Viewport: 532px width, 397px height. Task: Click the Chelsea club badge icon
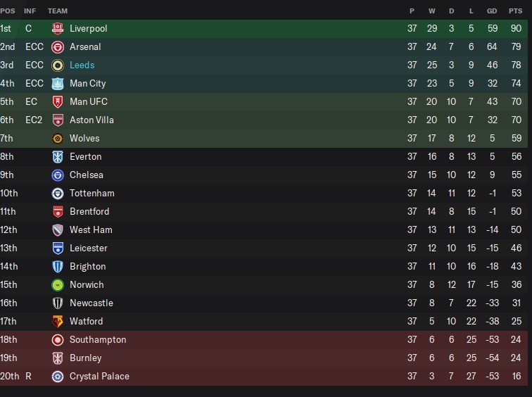coord(58,175)
